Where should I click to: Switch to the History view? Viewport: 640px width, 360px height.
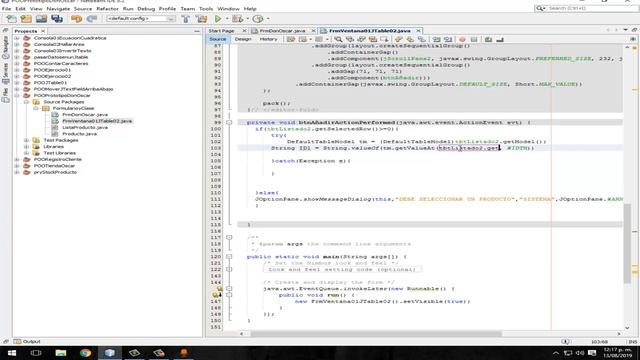point(269,39)
